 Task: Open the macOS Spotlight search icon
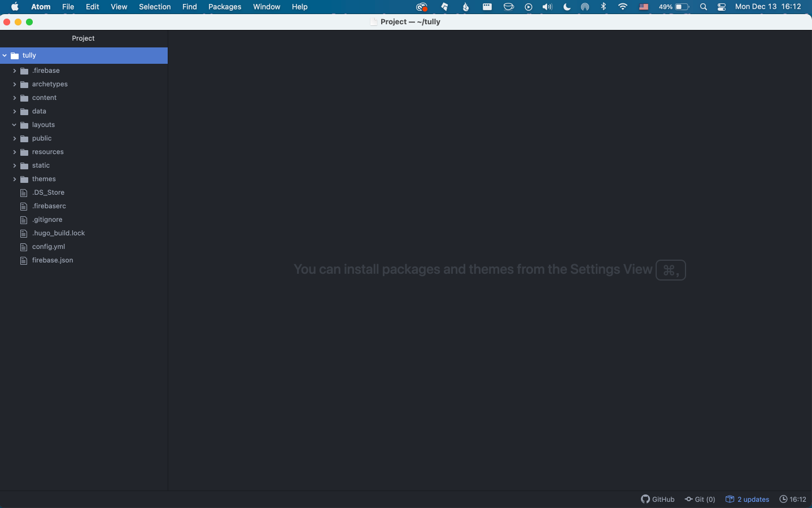click(x=704, y=7)
